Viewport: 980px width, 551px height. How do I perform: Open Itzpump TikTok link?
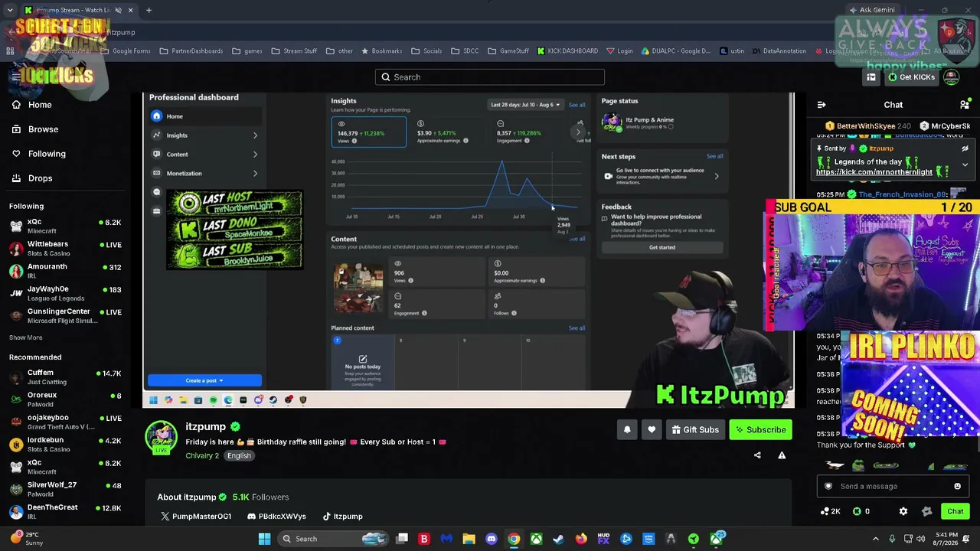(342, 517)
